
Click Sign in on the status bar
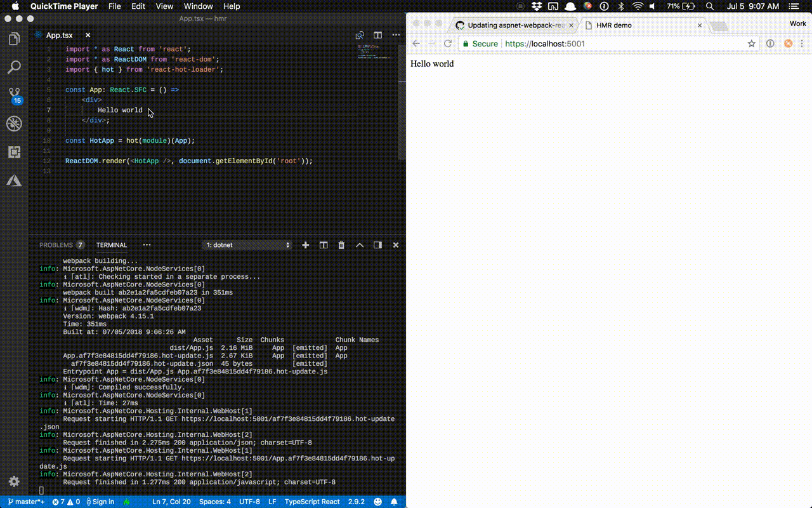(x=100, y=502)
